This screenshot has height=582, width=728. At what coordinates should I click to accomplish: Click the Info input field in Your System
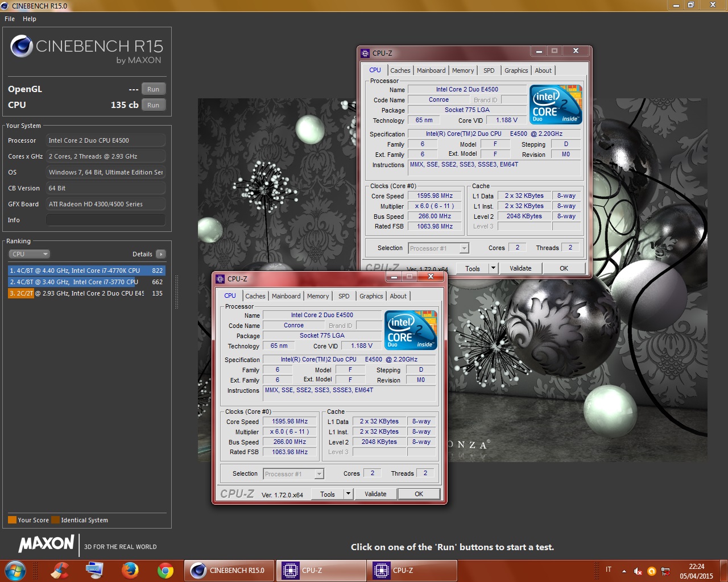point(106,220)
